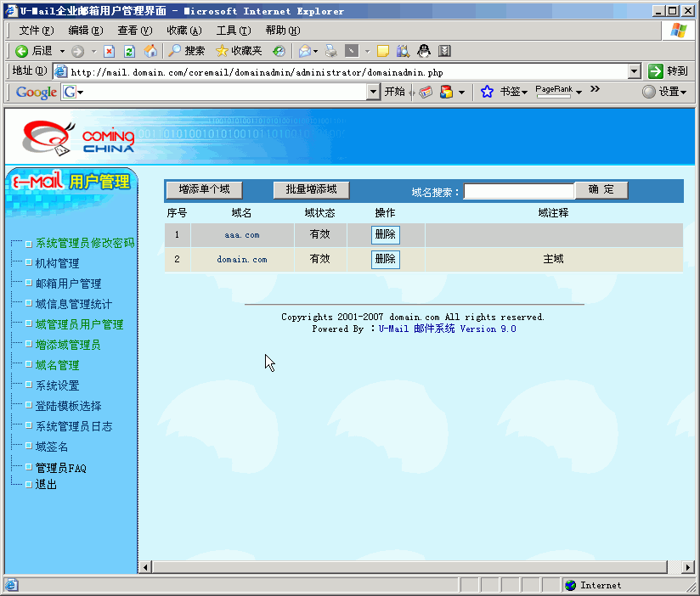
Task: Click the 增添单个域 button
Action: click(204, 190)
